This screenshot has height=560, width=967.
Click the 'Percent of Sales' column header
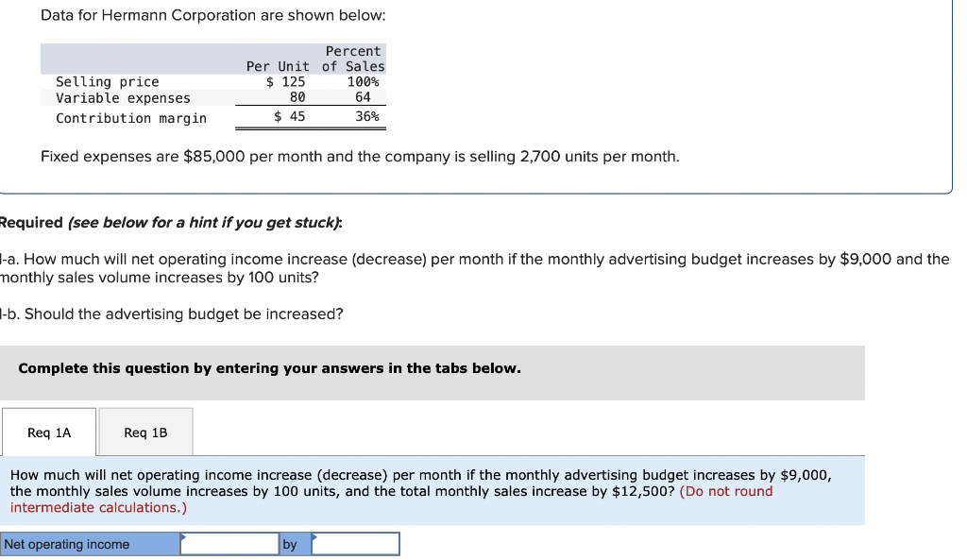coord(353,58)
